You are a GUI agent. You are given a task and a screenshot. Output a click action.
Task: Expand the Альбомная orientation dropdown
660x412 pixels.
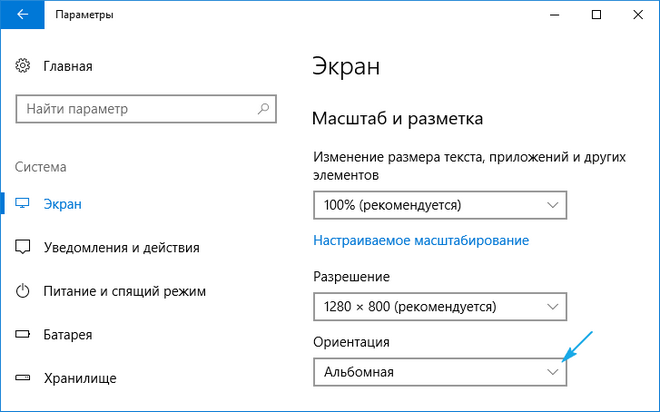[x=440, y=372]
